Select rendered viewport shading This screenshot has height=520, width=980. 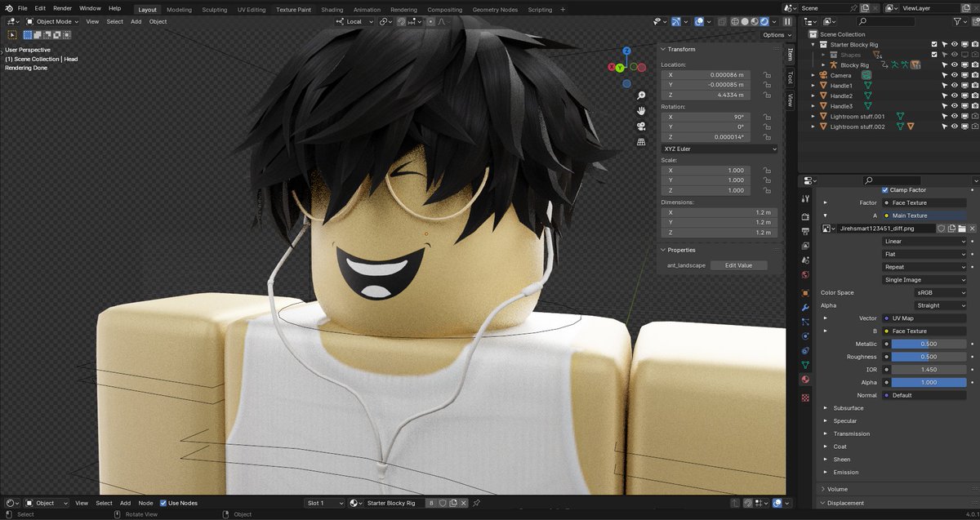(x=764, y=21)
